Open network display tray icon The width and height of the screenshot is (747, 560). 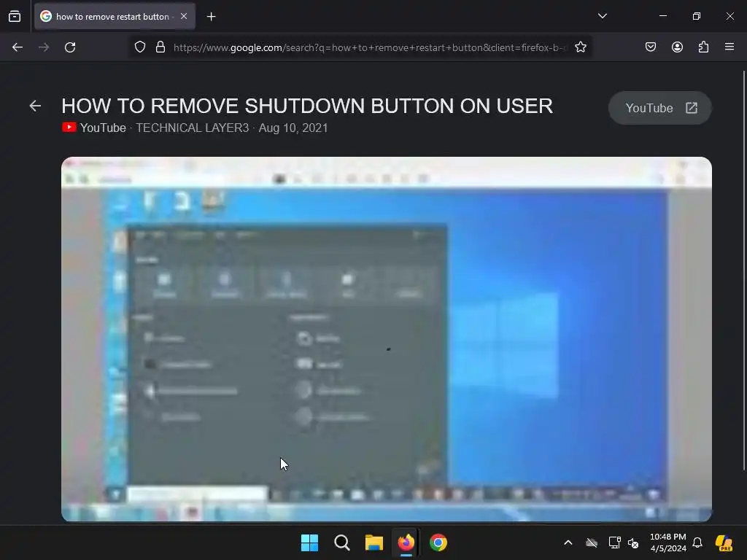point(614,542)
